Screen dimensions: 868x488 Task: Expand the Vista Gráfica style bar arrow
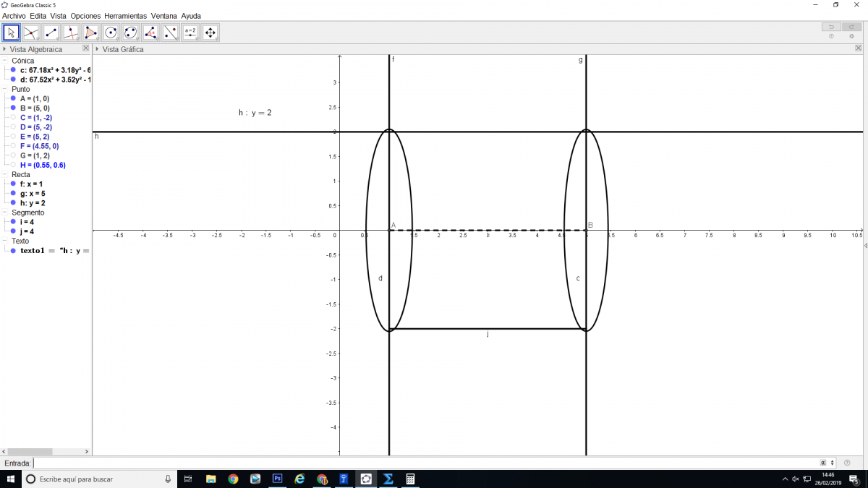coord(97,49)
